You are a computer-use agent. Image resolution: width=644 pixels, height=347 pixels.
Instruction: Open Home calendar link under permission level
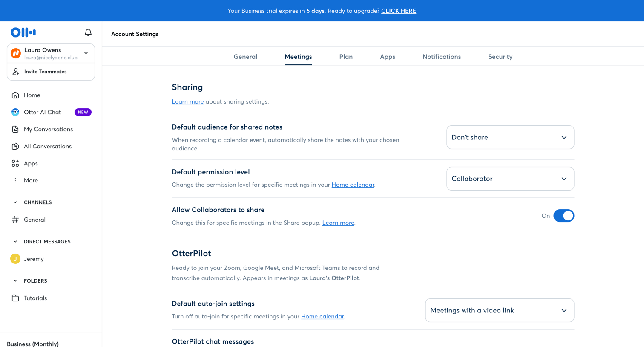click(353, 185)
